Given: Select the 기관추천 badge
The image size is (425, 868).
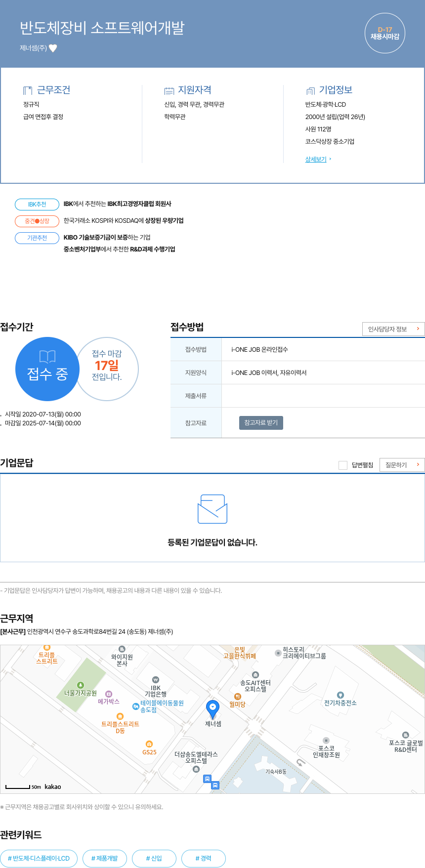Looking at the screenshot, I should coord(37,238).
